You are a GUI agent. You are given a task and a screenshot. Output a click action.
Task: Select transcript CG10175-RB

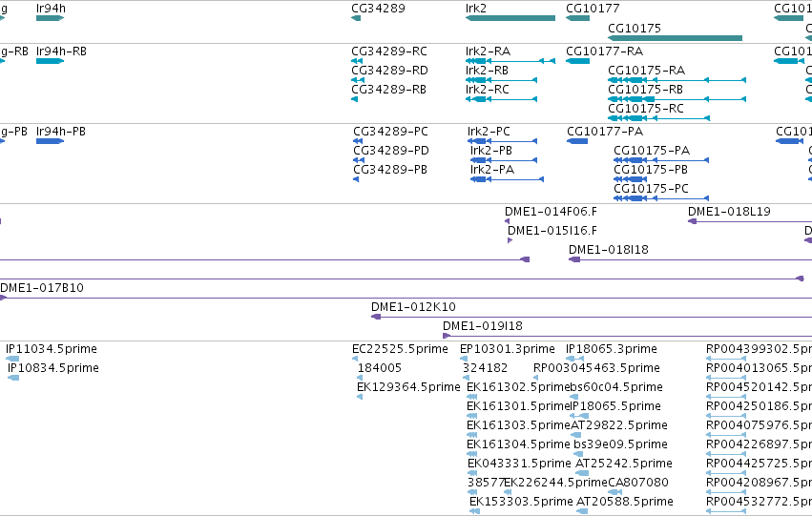click(645, 90)
